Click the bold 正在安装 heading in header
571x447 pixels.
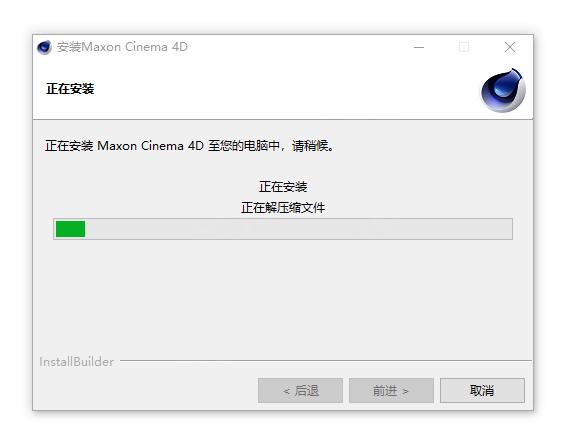[x=70, y=89]
